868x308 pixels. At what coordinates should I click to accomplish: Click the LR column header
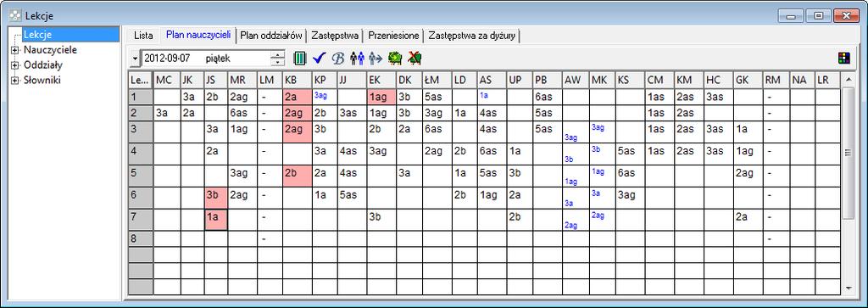[828, 80]
